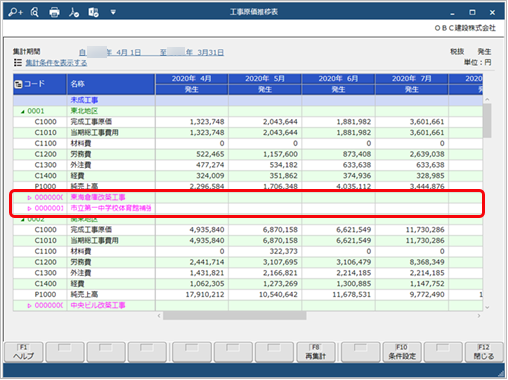Viewport: 508px width, 380px height.
Task: Expand the 市立第一中学校体育館補強 row
Action: [x=29, y=209]
